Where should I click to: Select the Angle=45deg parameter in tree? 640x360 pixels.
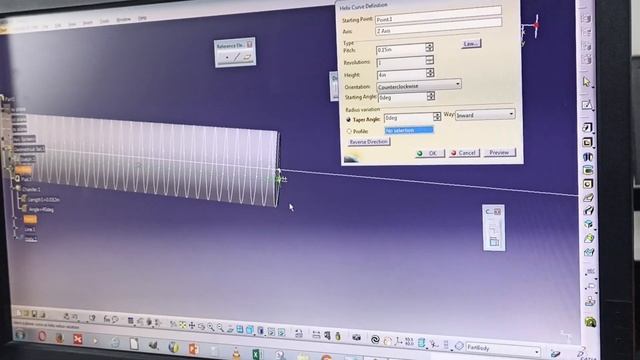[37, 210]
